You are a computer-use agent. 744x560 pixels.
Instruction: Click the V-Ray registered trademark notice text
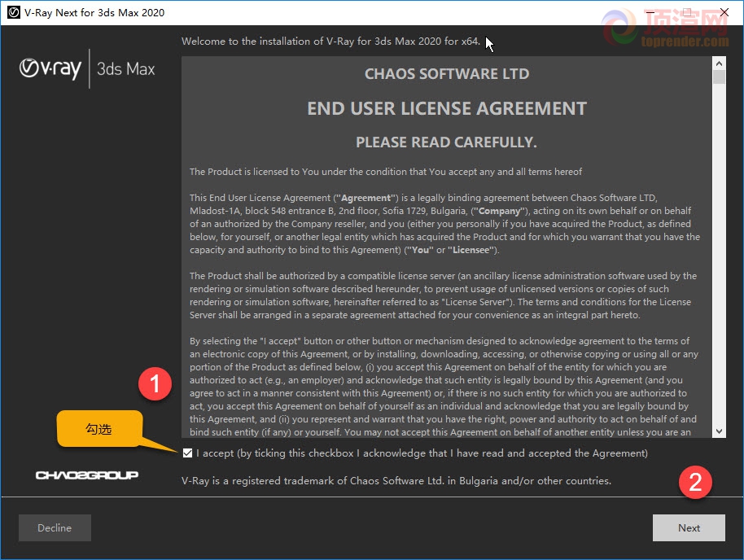[396, 481]
